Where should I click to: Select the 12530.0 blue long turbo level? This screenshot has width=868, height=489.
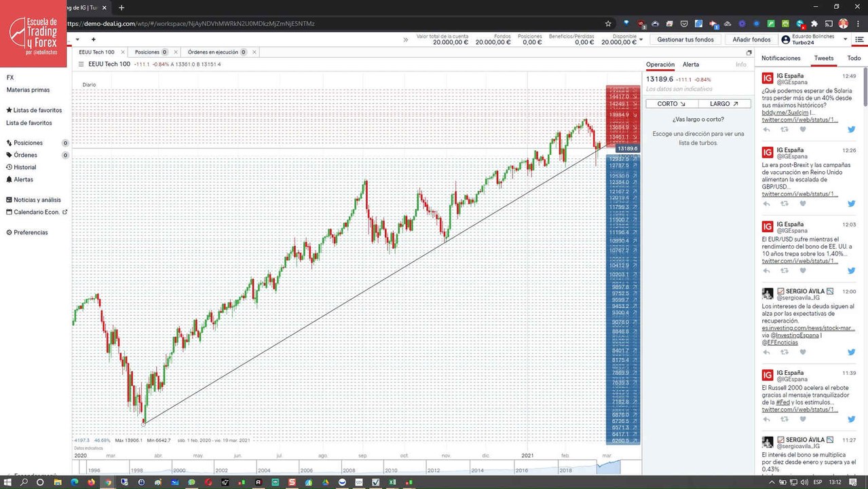point(623,176)
